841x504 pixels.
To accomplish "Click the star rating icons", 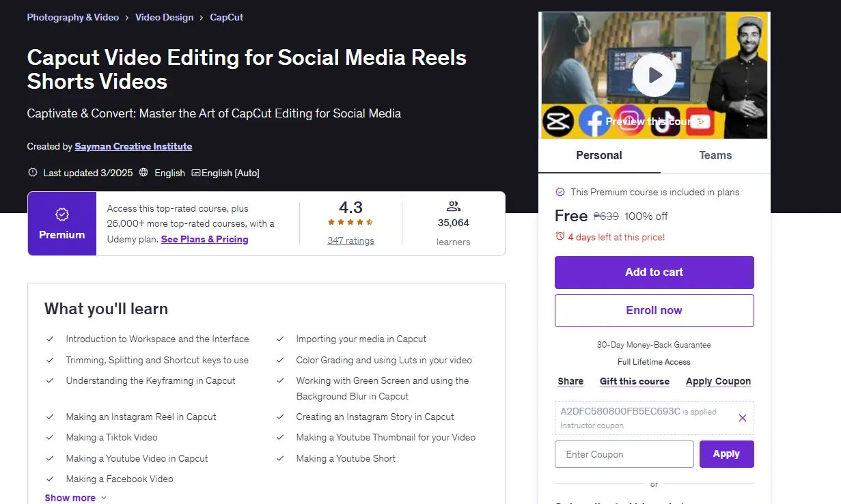I will [350, 222].
